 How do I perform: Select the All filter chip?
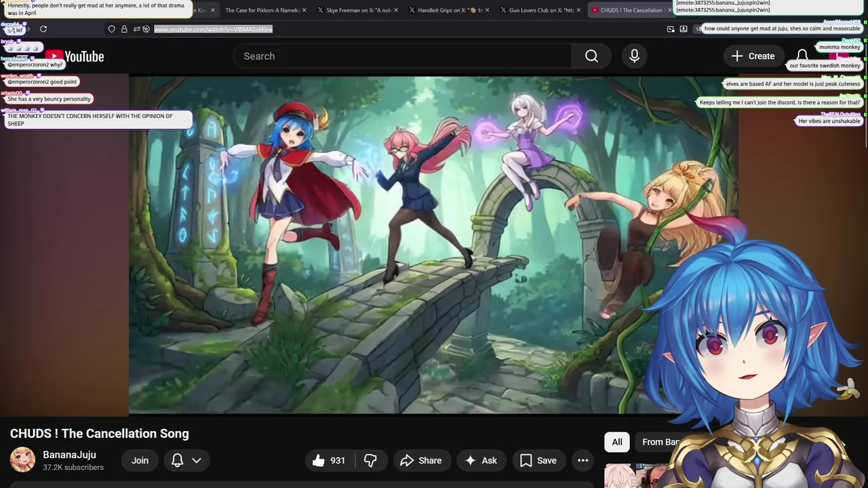(x=617, y=442)
